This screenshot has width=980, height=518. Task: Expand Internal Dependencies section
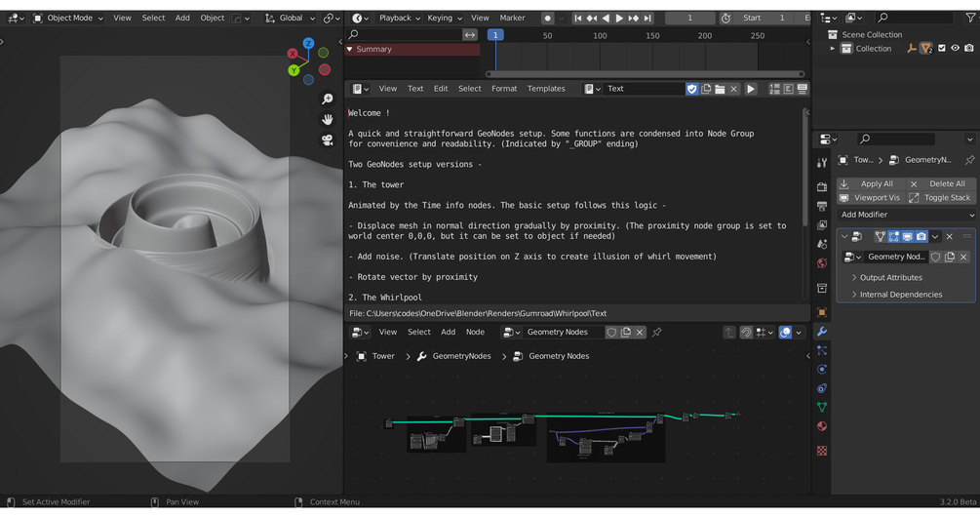click(x=901, y=294)
